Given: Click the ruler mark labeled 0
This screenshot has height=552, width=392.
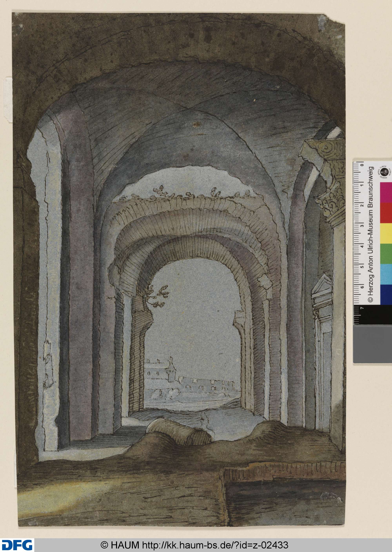Looking at the screenshot, I should tap(362, 165).
